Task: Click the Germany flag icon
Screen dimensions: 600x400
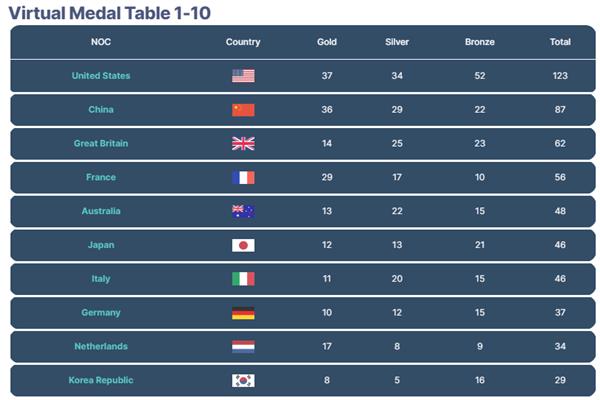Action: coord(243,313)
